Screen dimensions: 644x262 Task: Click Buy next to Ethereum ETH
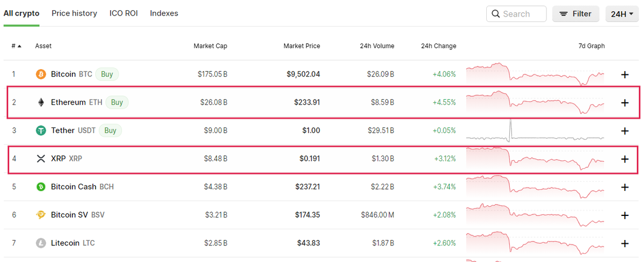click(116, 102)
